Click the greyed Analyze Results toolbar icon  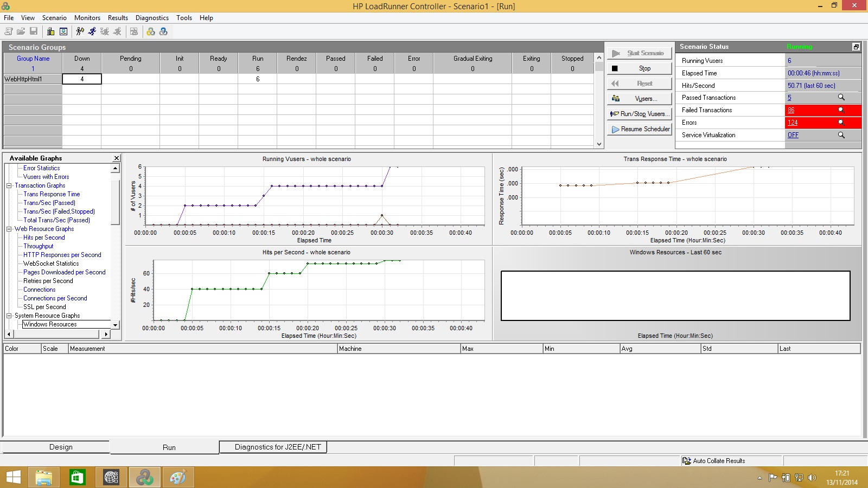click(x=134, y=31)
